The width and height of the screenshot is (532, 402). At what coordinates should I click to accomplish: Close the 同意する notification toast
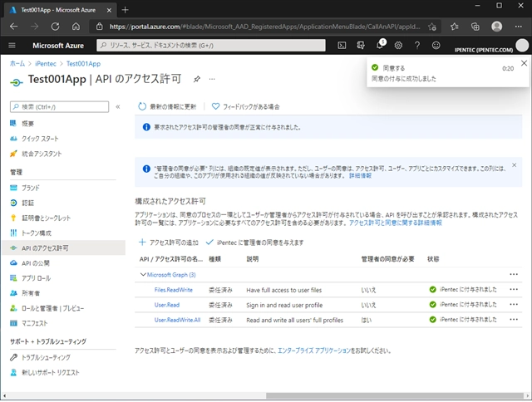point(524,63)
